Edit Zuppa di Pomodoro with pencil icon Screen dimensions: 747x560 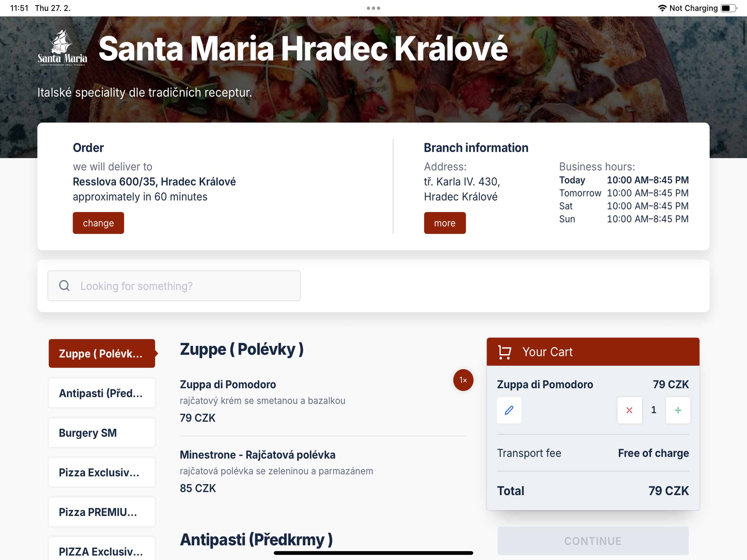[x=509, y=410]
